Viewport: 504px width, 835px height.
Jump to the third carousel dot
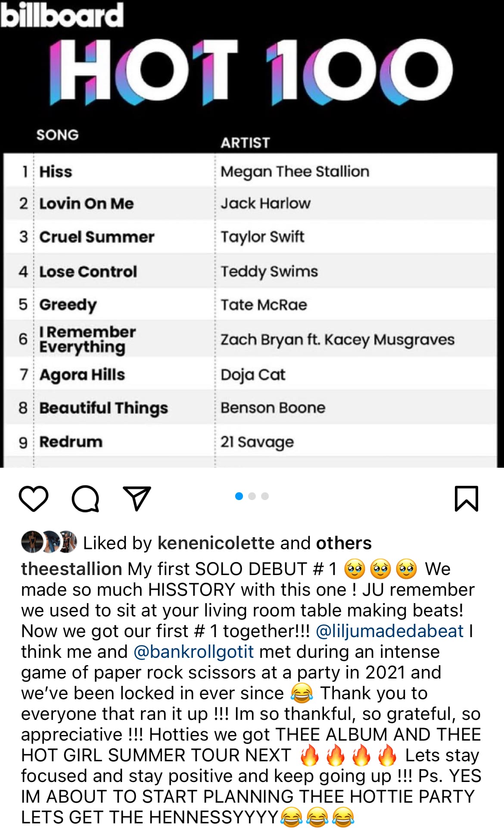[265, 496]
